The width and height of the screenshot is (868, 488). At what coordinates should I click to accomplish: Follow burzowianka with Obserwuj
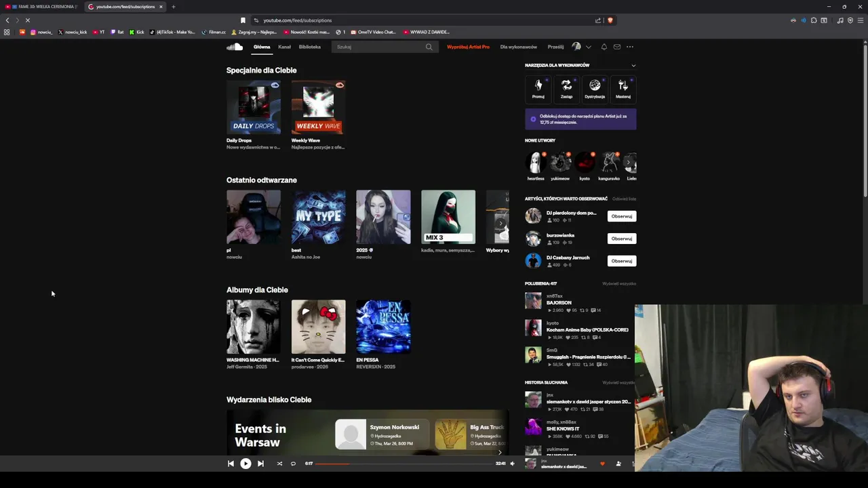(x=622, y=239)
